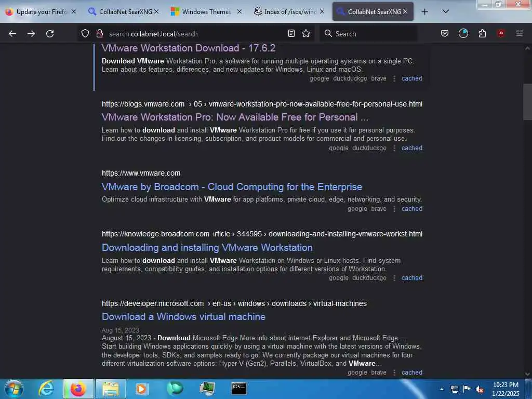Open uBlock Origin extension icon
The width and height of the screenshot is (532, 399).
[501, 33]
